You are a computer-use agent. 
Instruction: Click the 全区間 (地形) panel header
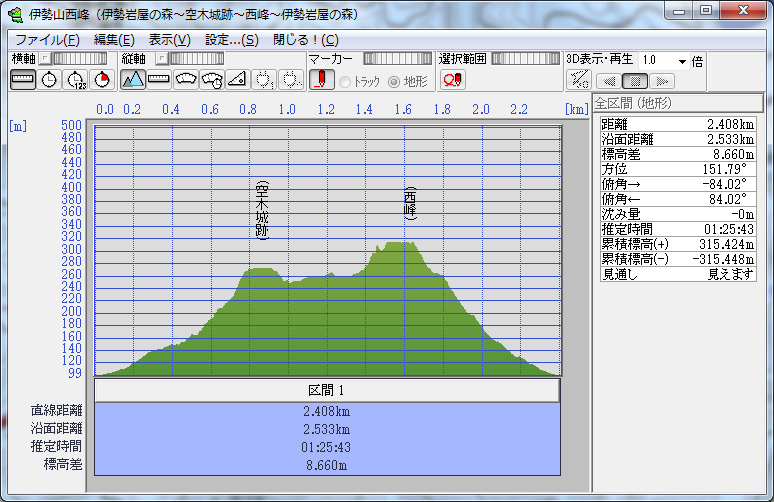[x=678, y=103]
